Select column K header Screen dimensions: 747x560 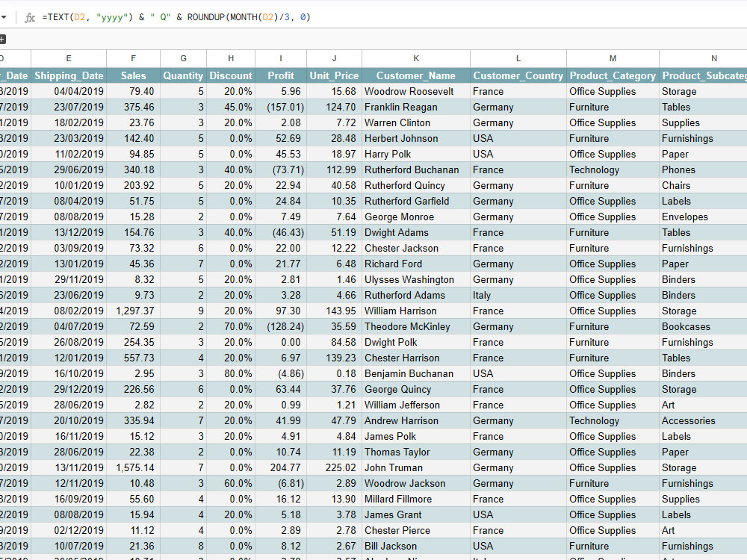click(x=416, y=58)
